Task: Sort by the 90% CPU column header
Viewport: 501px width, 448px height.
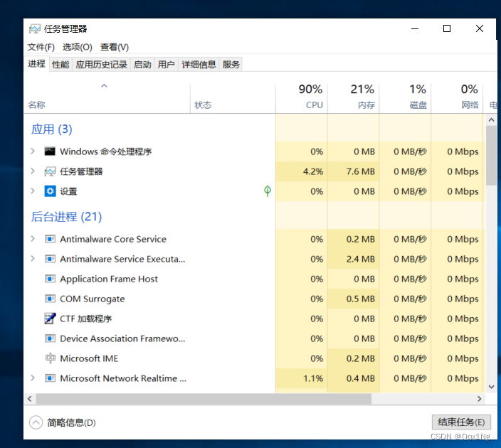Action: pyautogui.click(x=301, y=98)
